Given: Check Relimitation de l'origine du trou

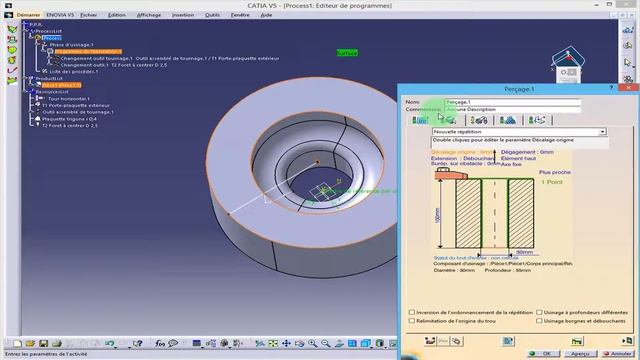Looking at the screenshot, I should [412, 321].
